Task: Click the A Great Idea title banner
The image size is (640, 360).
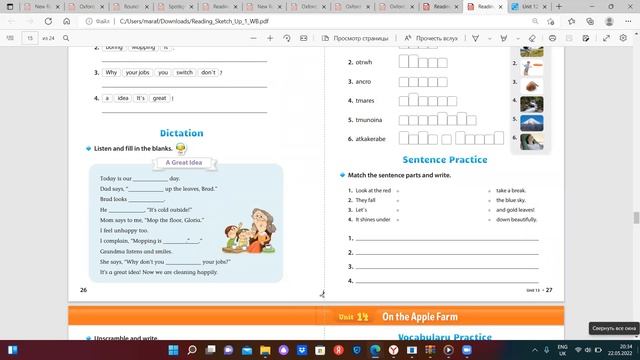Action: (x=184, y=163)
